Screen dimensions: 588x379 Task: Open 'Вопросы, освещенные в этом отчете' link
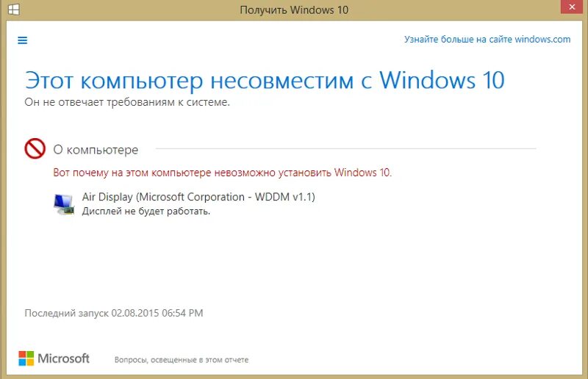(182, 360)
